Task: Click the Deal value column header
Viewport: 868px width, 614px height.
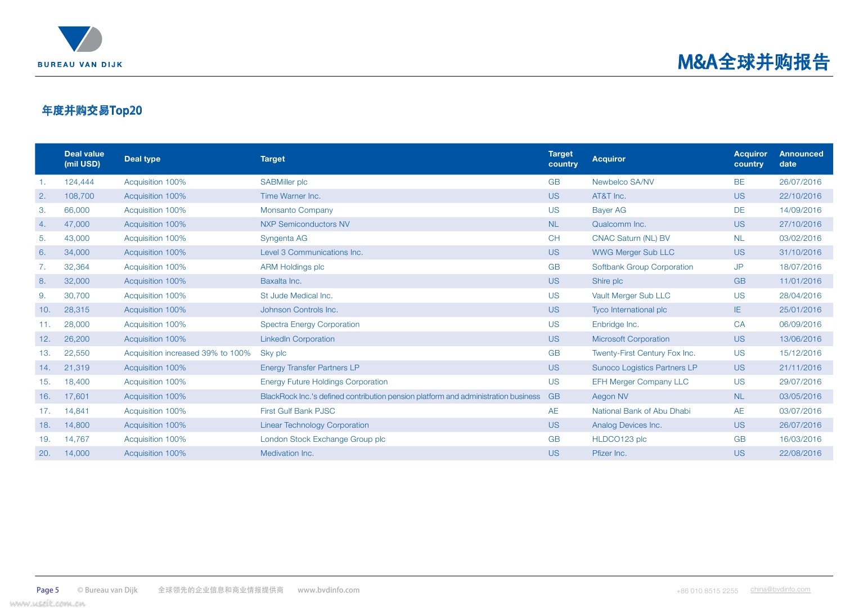Action: [x=84, y=159]
